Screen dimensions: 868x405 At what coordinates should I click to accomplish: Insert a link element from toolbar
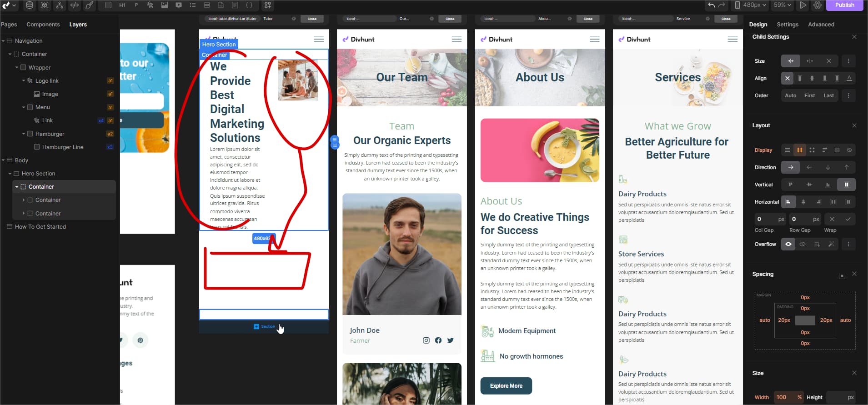tap(150, 5)
